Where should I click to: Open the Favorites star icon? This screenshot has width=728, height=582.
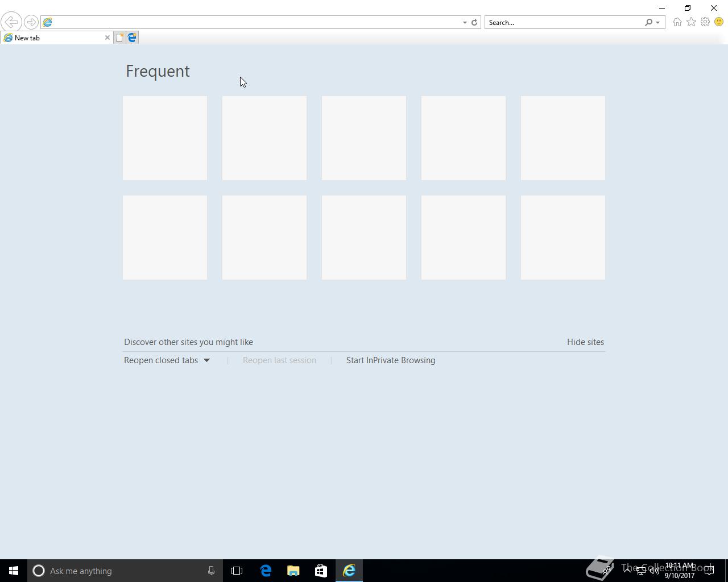click(691, 22)
